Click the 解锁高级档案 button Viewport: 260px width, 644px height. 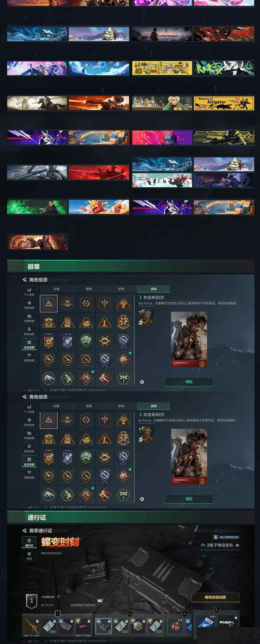coord(215,597)
